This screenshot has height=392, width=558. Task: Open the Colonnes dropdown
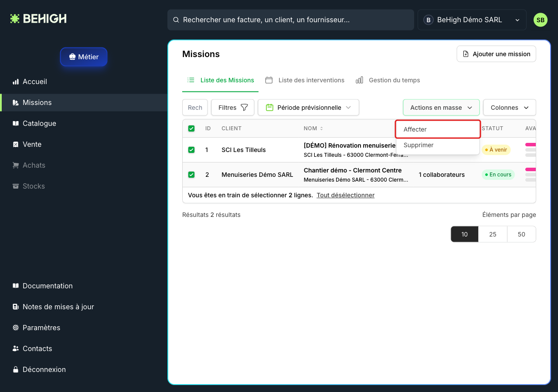[x=510, y=108]
